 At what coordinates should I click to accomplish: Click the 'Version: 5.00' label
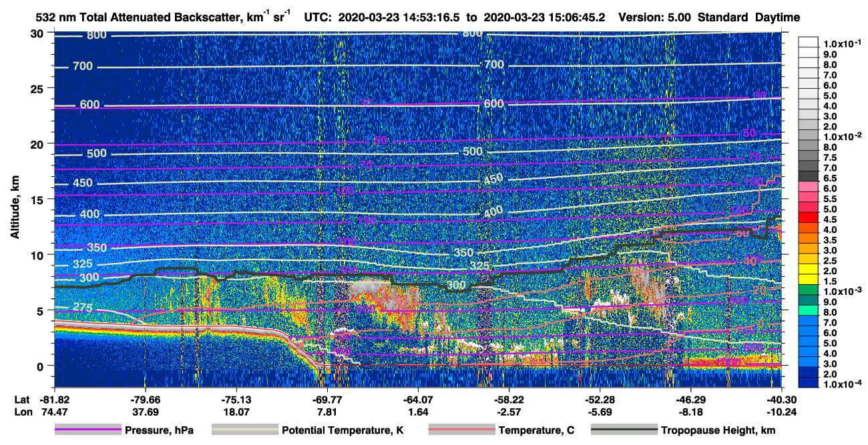[x=654, y=17]
